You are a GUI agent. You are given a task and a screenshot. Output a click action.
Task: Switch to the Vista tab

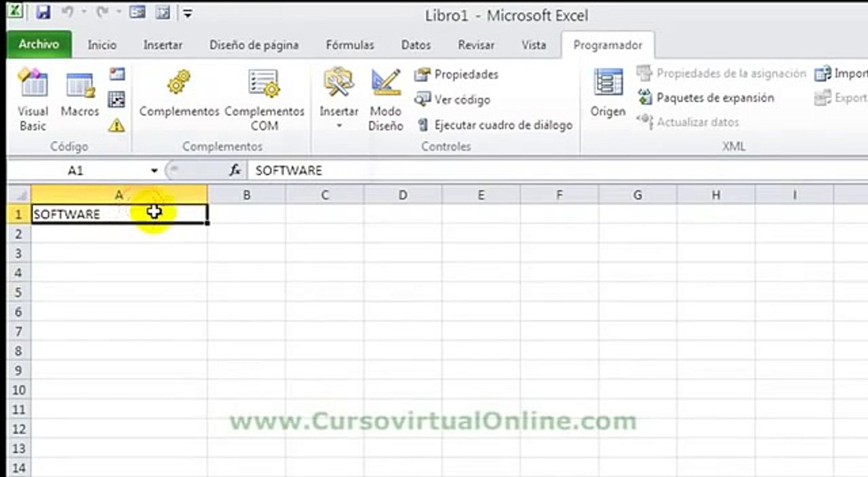[x=534, y=45]
